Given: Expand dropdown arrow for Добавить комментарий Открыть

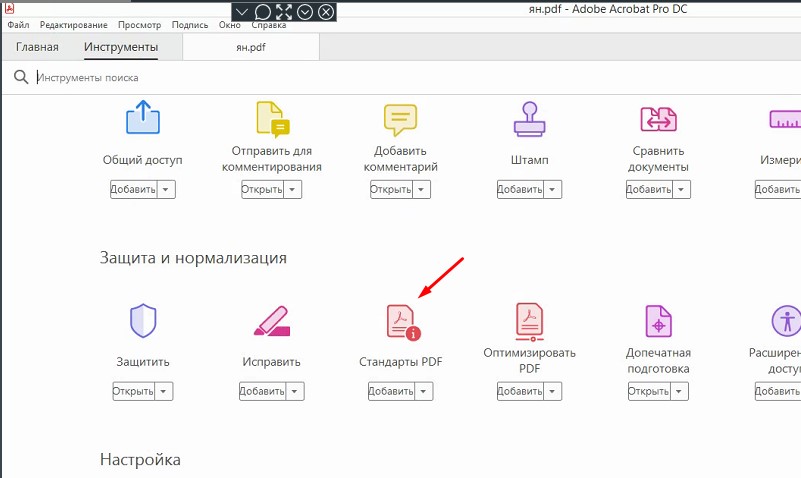Looking at the screenshot, I should click(421, 189).
